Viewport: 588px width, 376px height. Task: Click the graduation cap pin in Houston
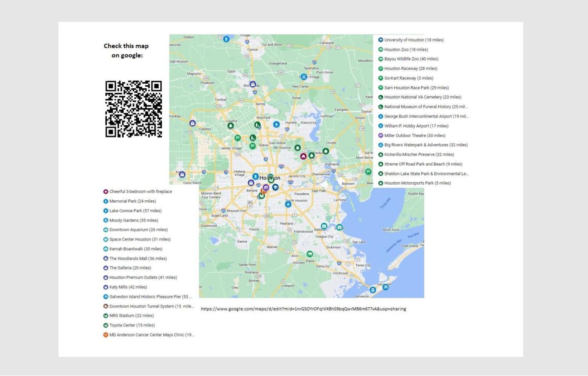[x=275, y=187]
